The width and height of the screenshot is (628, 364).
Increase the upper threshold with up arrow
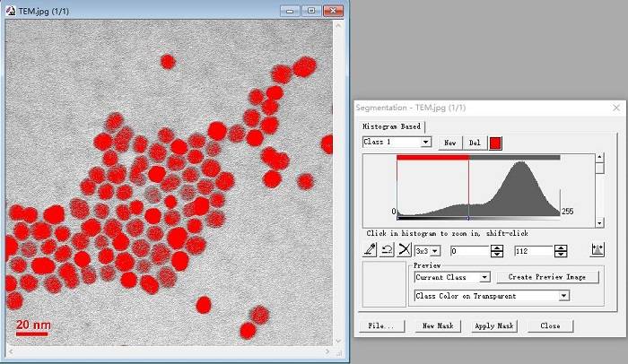click(561, 248)
